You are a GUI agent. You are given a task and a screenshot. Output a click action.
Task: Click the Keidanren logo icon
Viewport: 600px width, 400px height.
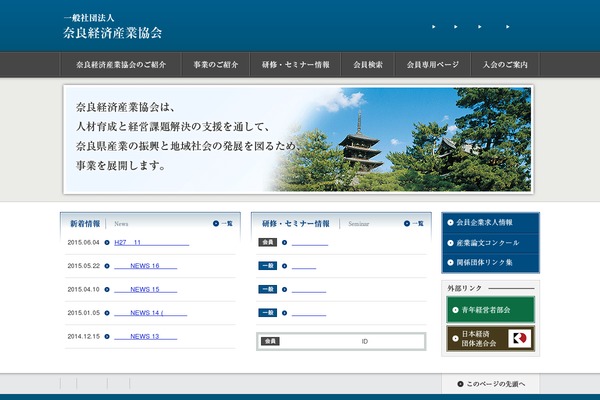click(520, 338)
